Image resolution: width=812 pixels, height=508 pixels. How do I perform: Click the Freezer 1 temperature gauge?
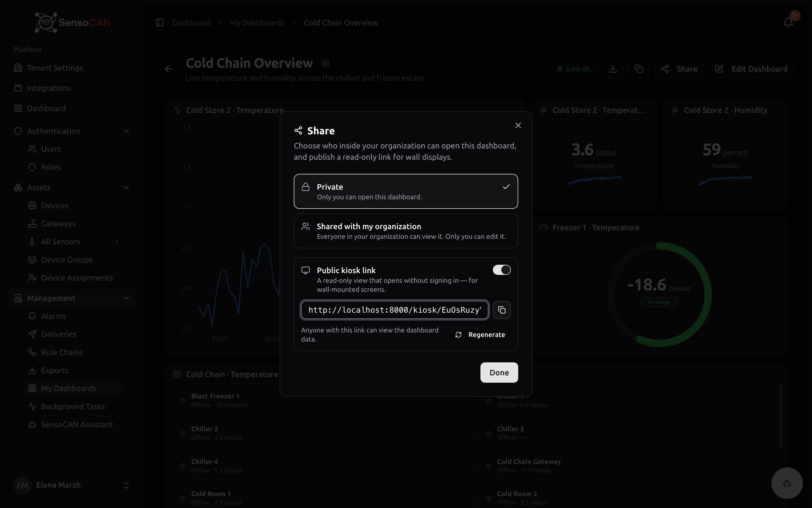pos(659,294)
